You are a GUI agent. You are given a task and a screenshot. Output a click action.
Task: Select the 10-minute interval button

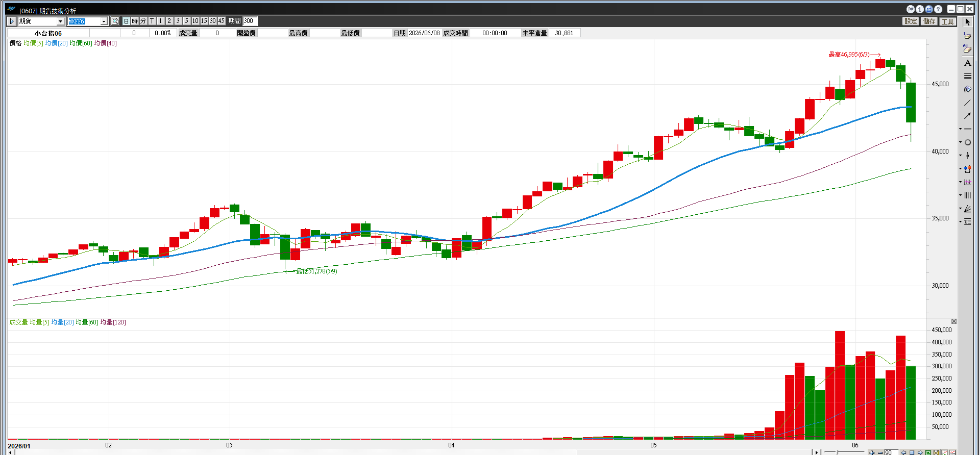pos(195,21)
